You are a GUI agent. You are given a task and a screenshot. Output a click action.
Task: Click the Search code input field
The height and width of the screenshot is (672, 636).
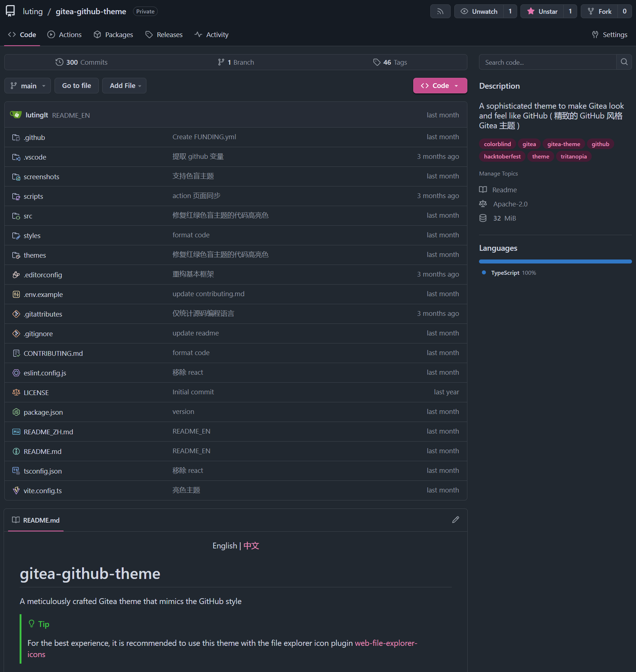(x=547, y=62)
